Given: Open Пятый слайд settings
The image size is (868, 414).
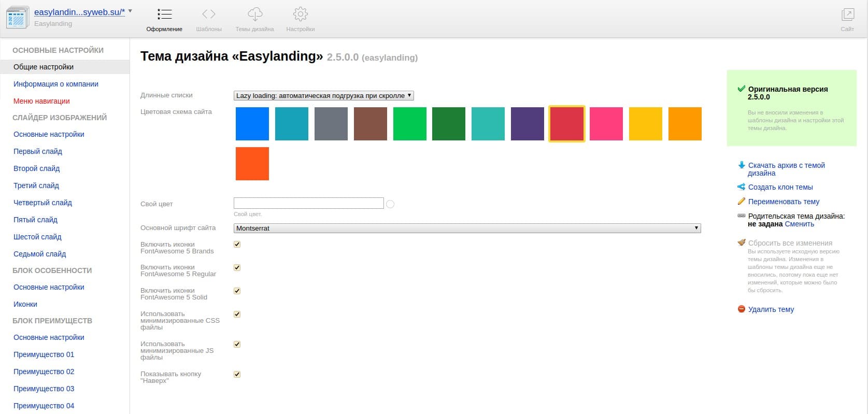Looking at the screenshot, I should 36,220.
